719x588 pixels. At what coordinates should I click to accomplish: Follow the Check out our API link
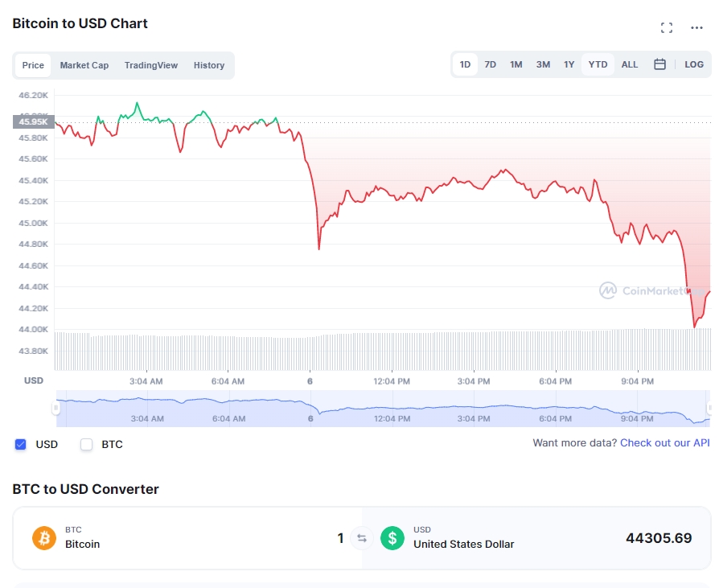(664, 443)
